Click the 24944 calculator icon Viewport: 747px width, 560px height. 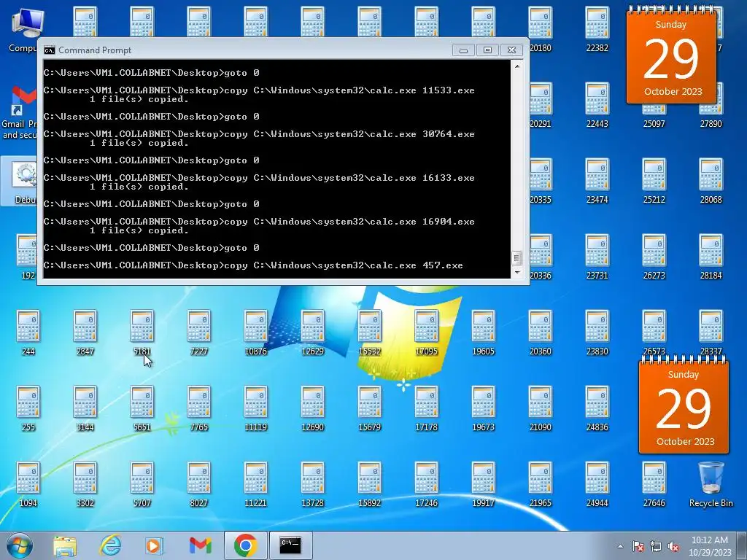[x=597, y=484]
